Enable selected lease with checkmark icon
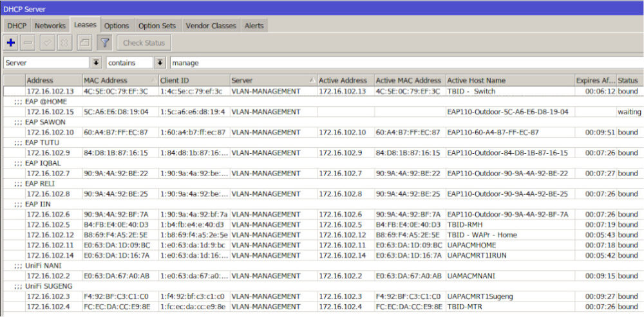This screenshot has height=317, width=644. point(47,42)
